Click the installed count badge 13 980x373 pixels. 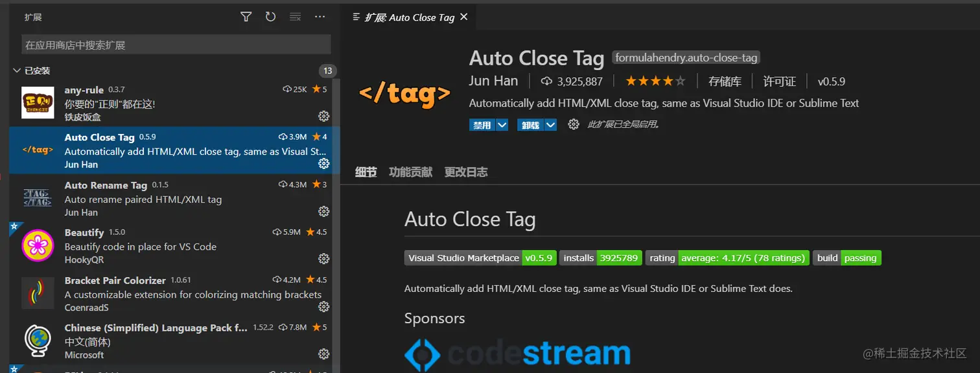click(327, 71)
